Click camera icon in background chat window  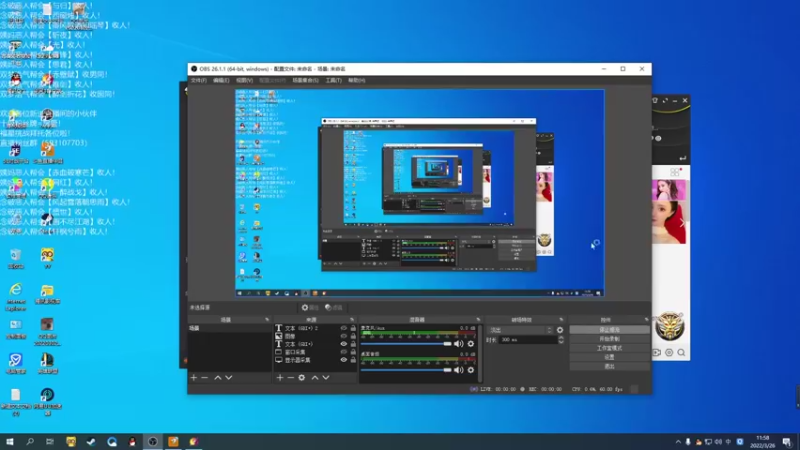[657, 353]
